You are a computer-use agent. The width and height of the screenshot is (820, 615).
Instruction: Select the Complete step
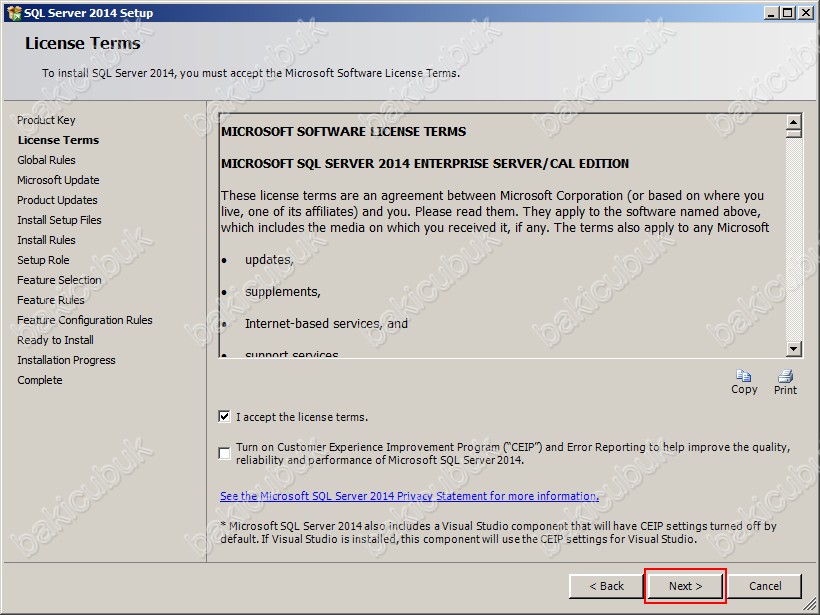(x=39, y=380)
